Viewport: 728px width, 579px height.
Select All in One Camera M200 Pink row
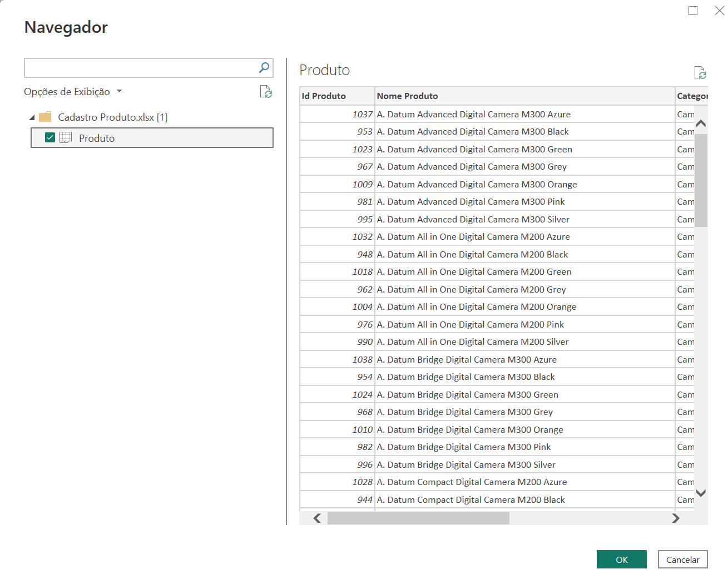(x=497, y=324)
